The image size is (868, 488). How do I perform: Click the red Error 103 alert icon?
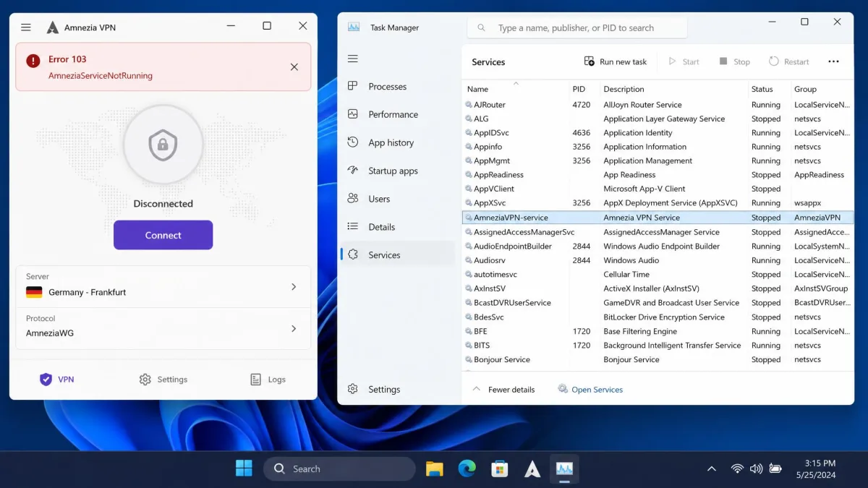33,61
